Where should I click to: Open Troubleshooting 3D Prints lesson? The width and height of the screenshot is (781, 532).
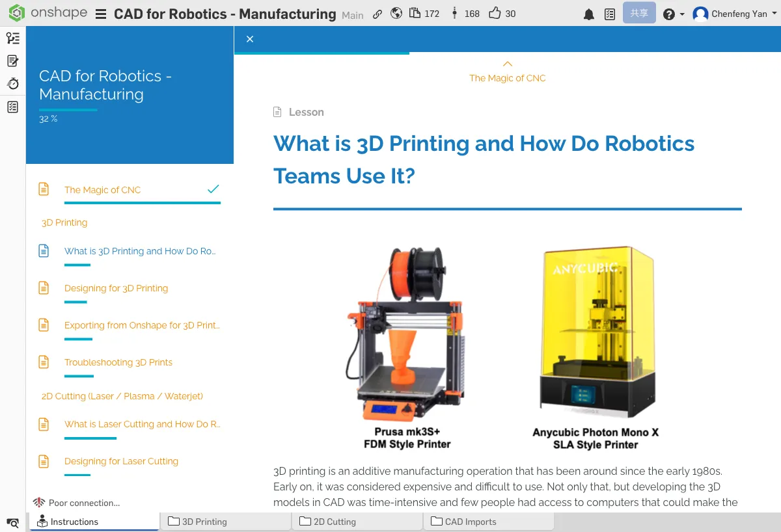pyautogui.click(x=118, y=362)
